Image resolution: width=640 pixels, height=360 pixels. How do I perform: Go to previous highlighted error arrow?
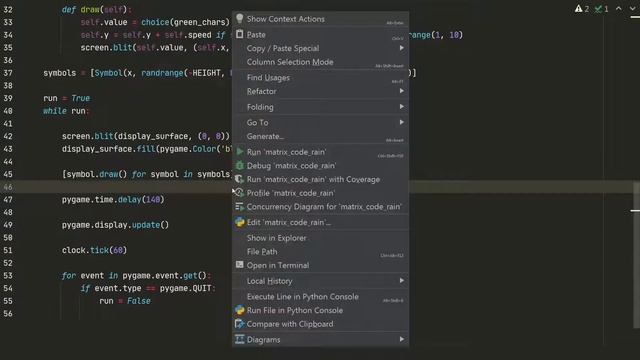(x=619, y=9)
